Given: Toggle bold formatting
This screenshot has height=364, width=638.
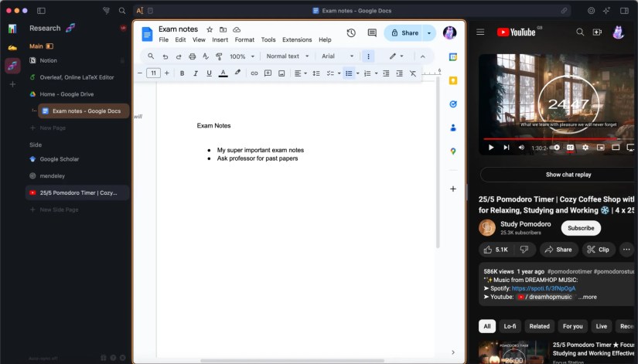Looking at the screenshot, I should coord(182,73).
